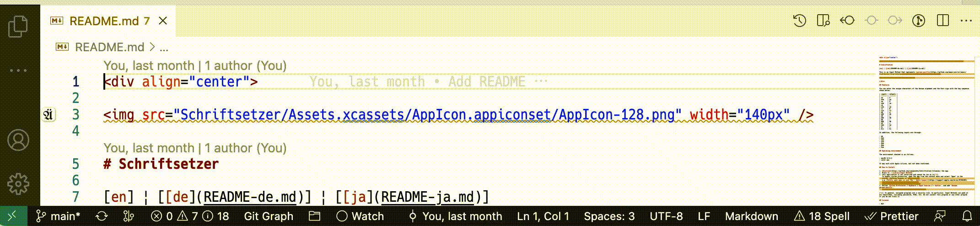The image size is (980, 226).
Task: Click 'You, last month' blame in status bar
Action: pyautogui.click(x=455, y=216)
